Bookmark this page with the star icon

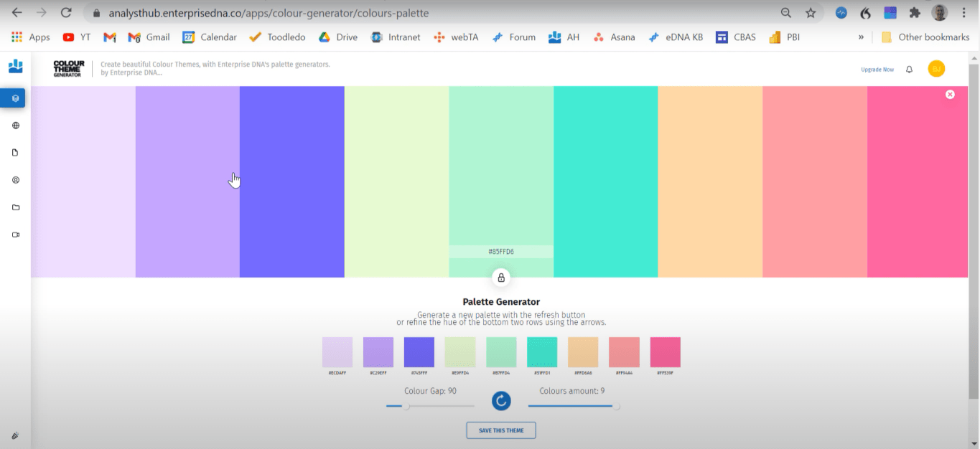811,13
